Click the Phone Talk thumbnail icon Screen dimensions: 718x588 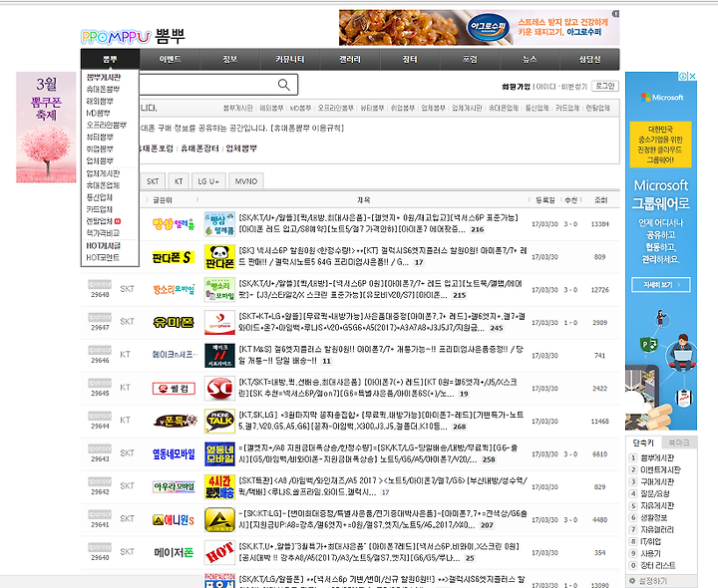click(219, 421)
